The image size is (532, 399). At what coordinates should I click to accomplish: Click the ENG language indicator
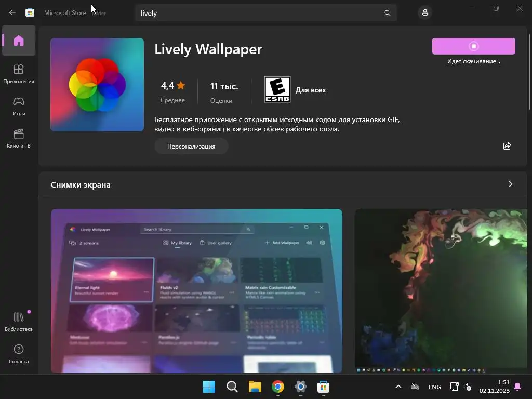(435, 387)
